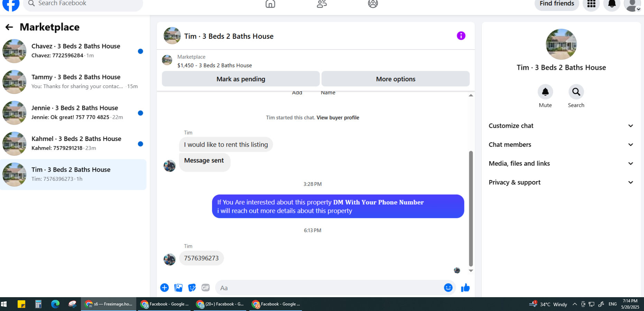Open Jennie conversation in list
The width and height of the screenshot is (644, 311).
[73, 113]
